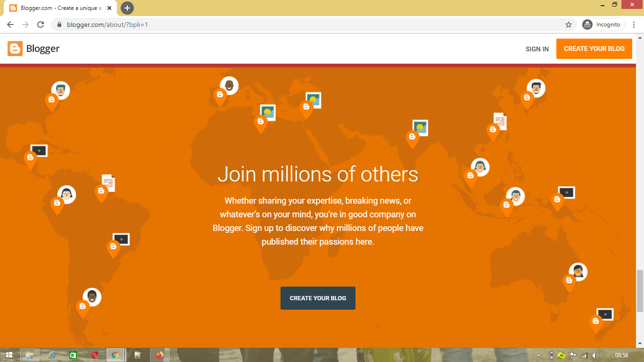This screenshot has width=644, height=362.
Task: Open the Chrome three-dot menu
Action: point(634,25)
